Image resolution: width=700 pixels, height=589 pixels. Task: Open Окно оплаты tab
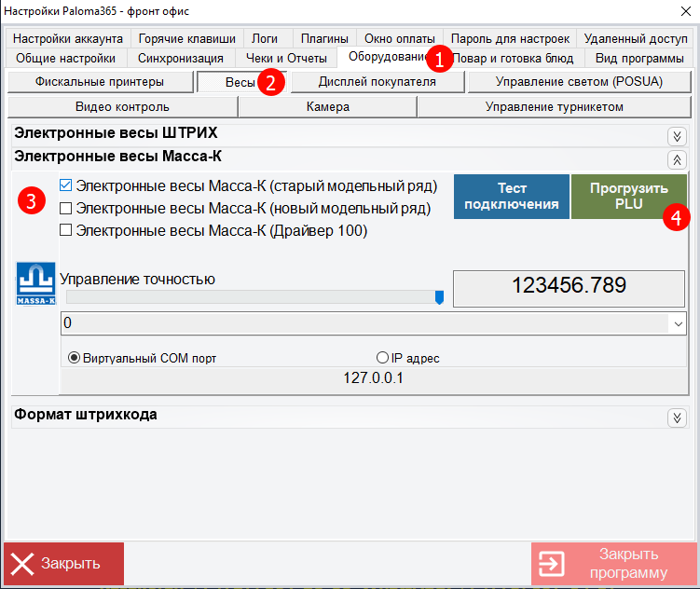[x=400, y=39]
